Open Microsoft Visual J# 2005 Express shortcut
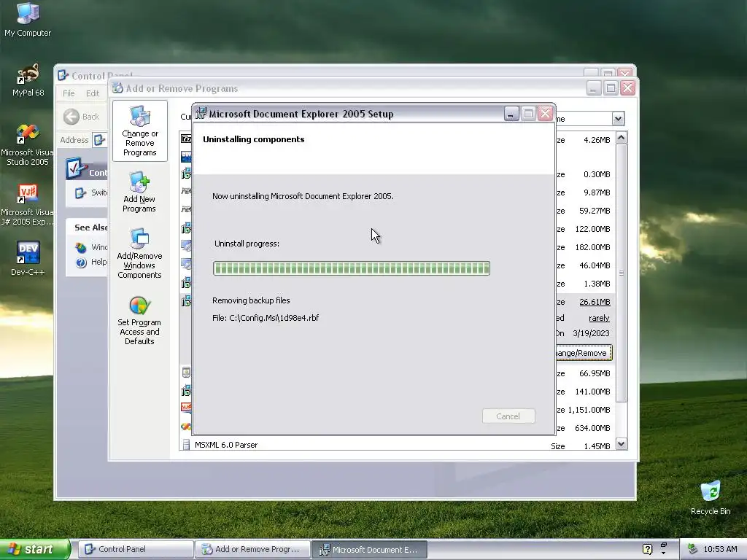 (28, 205)
